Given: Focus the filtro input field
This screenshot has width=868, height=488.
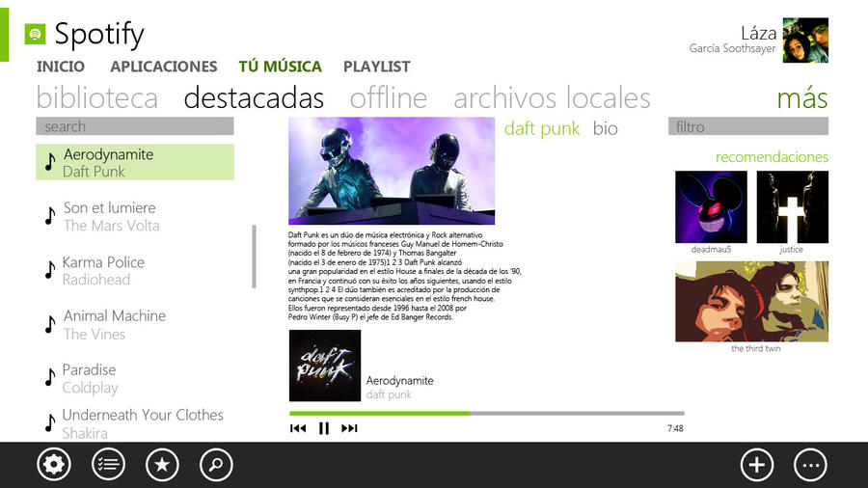Looking at the screenshot, I should tap(748, 126).
